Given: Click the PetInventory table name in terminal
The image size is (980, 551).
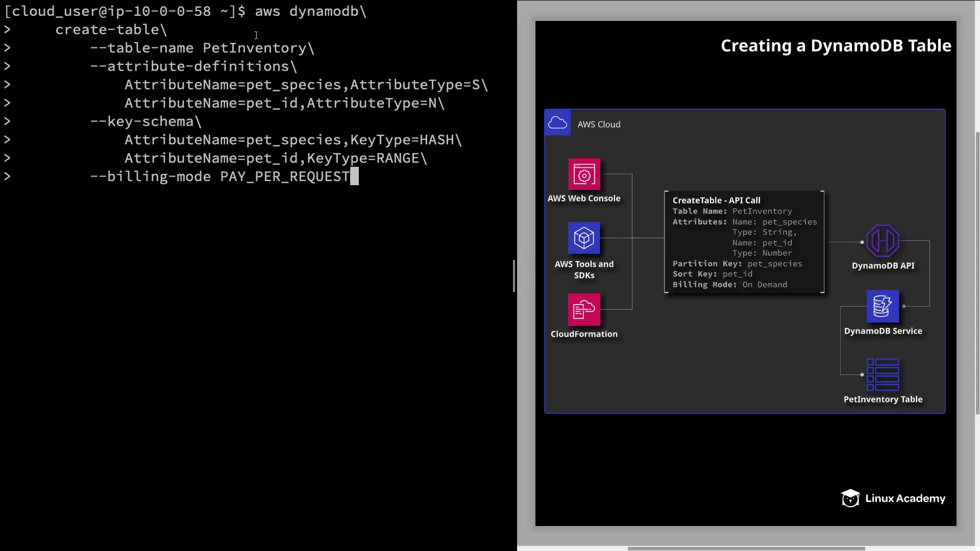Looking at the screenshot, I should tap(255, 48).
